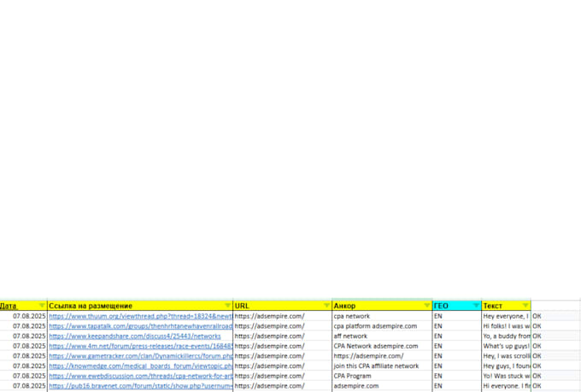The height and width of the screenshot is (392, 581).
Task: Select the EN cell in the 'cpa network' row
Action: pyautogui.click(x=457, y=316)
